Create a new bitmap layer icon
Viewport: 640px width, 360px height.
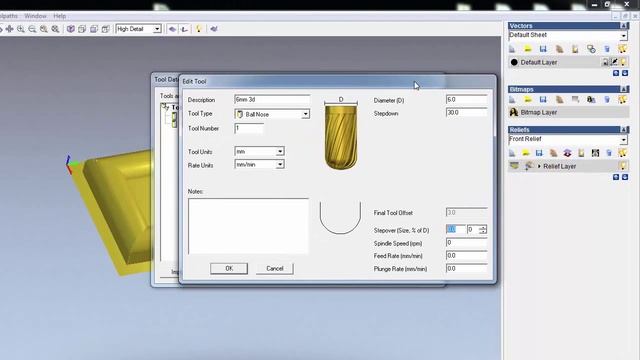click(x=512, y=100)
